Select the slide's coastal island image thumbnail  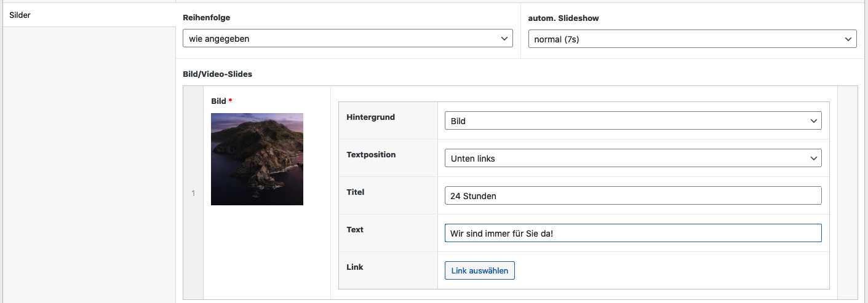tap(257, 159)
